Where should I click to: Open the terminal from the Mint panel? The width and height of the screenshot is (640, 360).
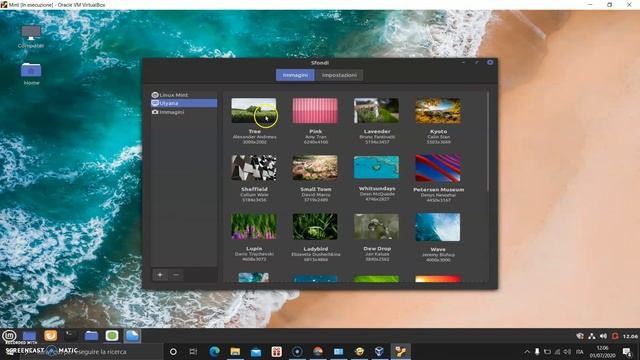tap(71, 336)
